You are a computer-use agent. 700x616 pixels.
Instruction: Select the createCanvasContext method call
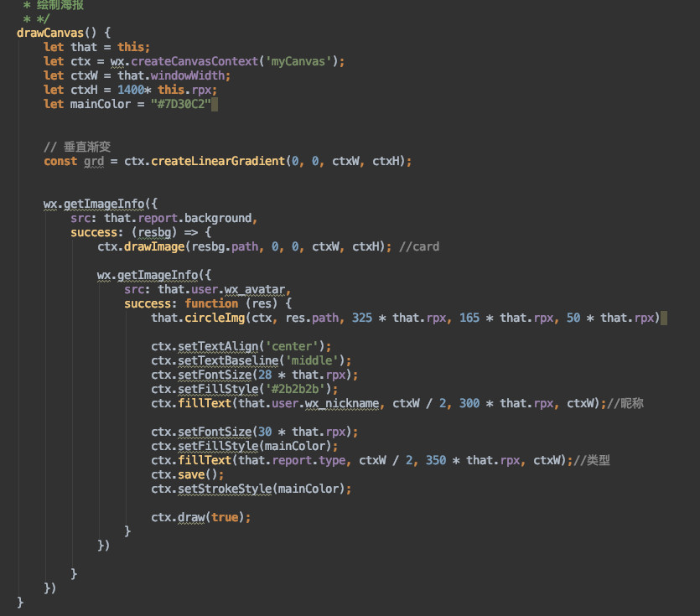[x=194, y=61]
